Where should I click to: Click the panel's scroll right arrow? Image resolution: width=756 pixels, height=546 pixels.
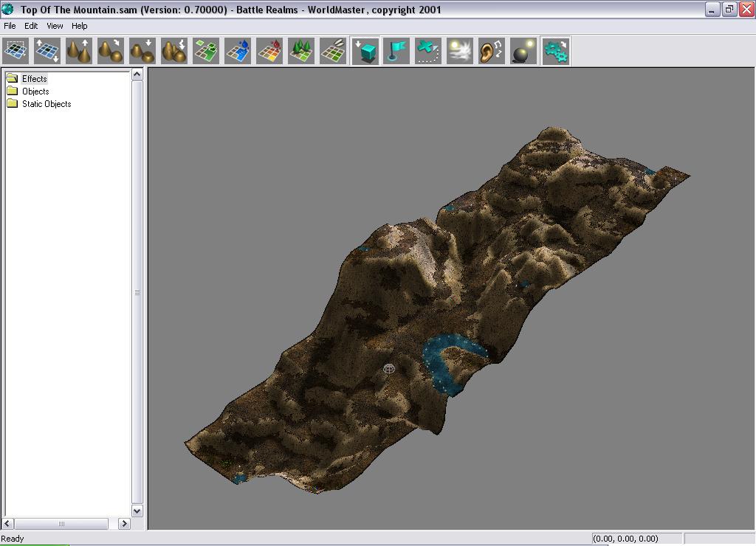[x=124, y=524]
